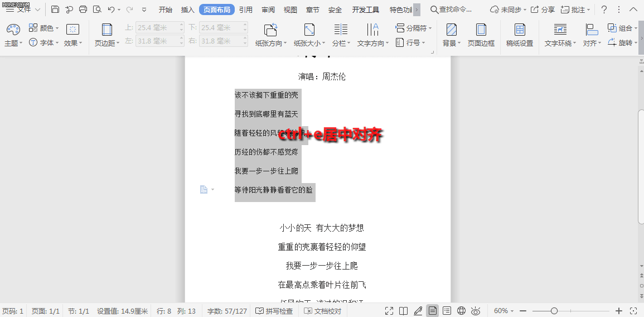Screen dimensions: 644x317
Task: Click the 页码: 1 status bar entry
Action: [13, 311]
